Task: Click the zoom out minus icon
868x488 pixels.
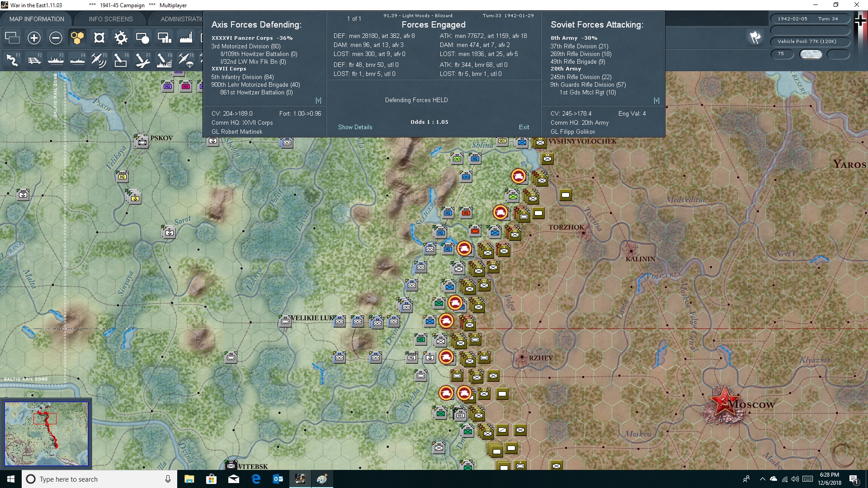Action: (56, 38)
